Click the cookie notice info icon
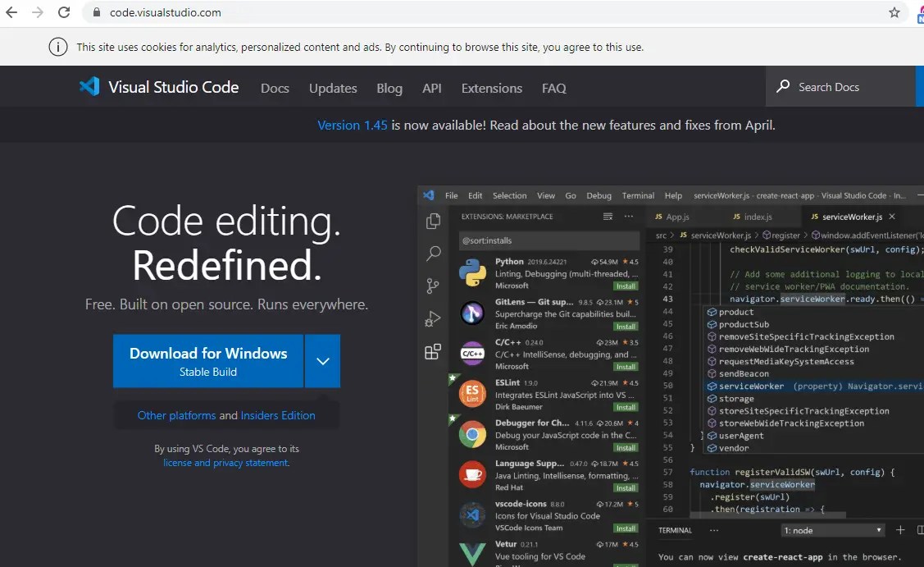Screen dimensions: 924x567 pos(57,47)
